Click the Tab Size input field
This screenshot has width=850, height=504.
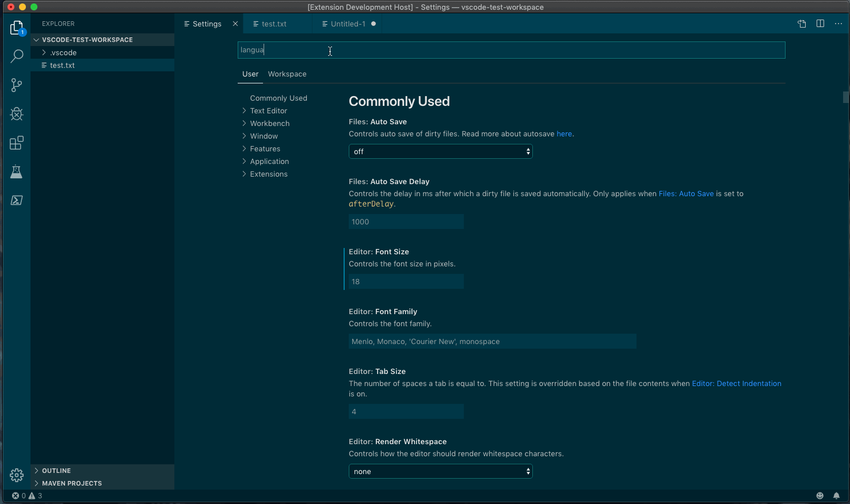(406, 411)
